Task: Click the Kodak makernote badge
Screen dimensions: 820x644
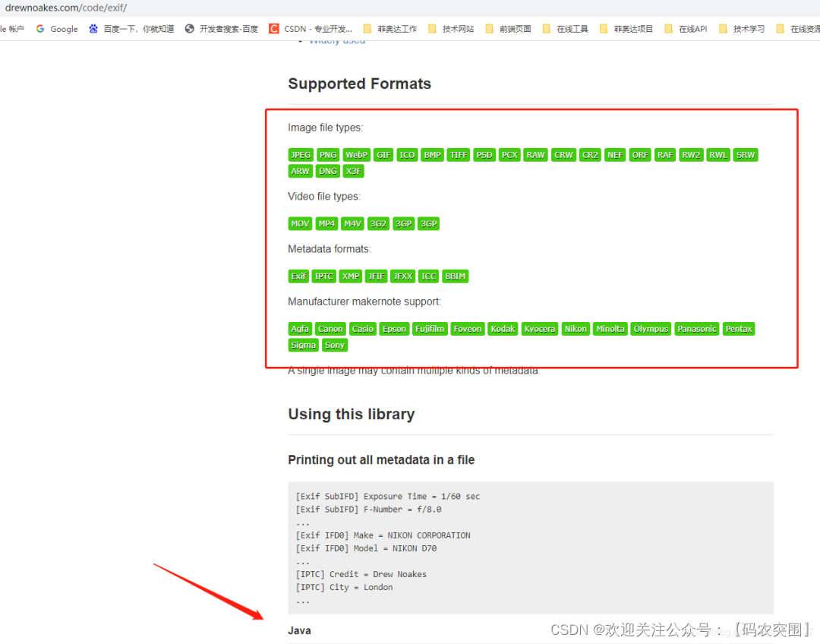Action: (x=503, y=329)
